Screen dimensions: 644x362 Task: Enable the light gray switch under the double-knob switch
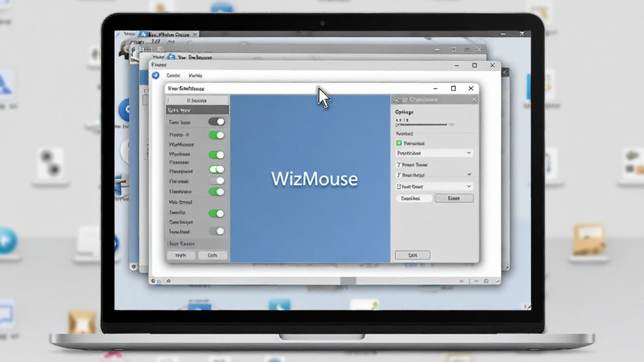[x=216, y=180]
